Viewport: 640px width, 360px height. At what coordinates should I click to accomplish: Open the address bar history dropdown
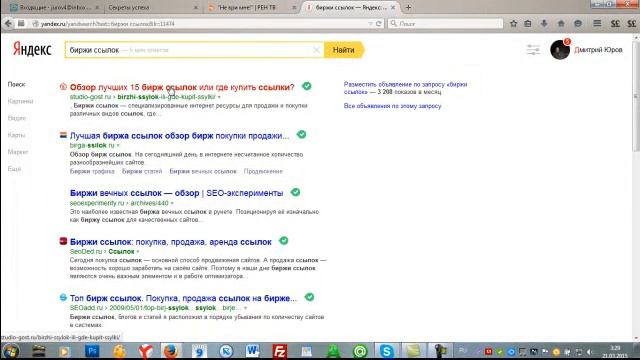pos(370,24)
